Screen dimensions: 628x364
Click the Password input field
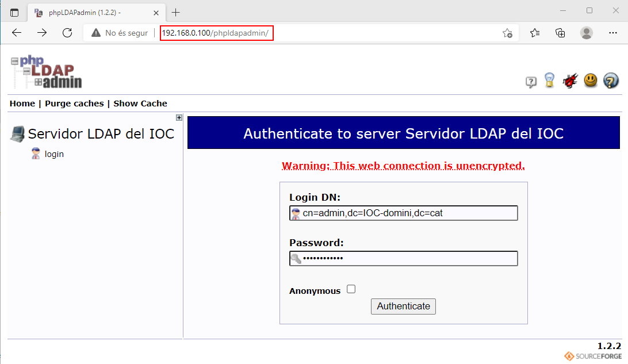pos(408,259)
